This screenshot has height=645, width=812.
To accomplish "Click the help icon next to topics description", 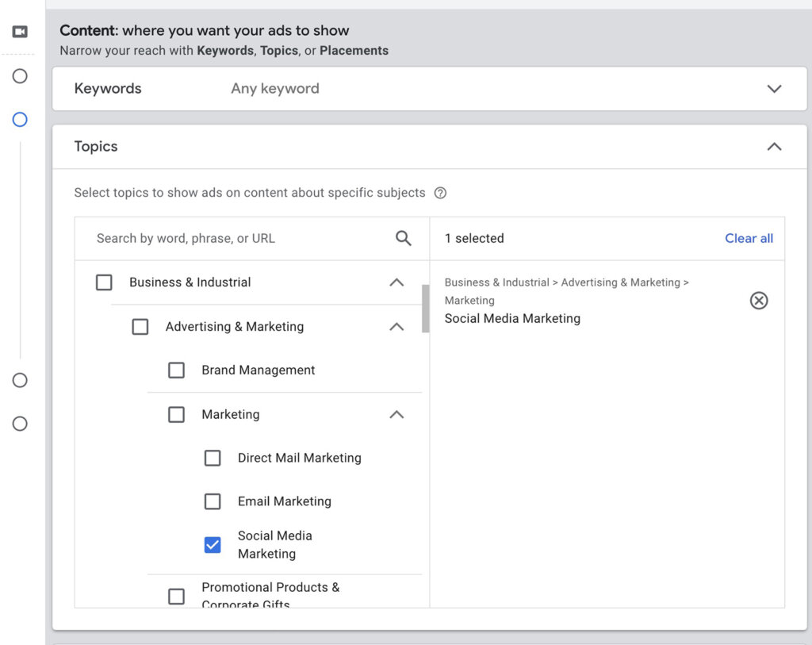I will tap(440, 193).
